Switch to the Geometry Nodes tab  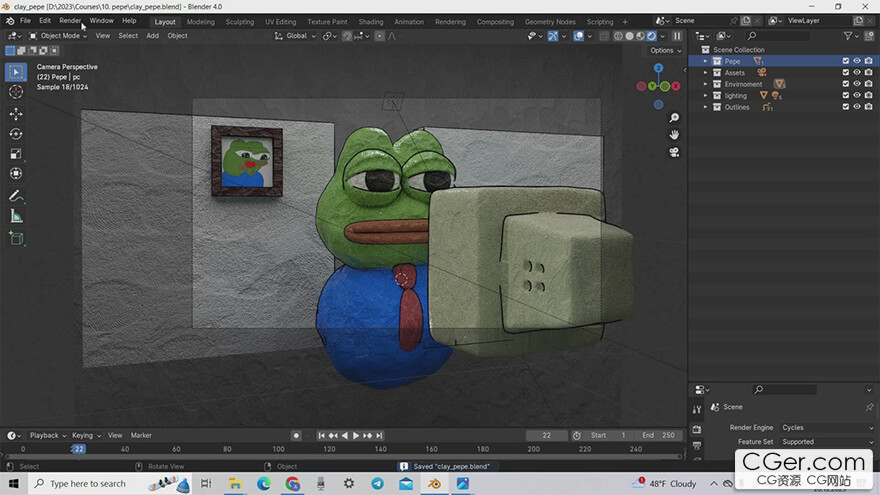[550, 22]
